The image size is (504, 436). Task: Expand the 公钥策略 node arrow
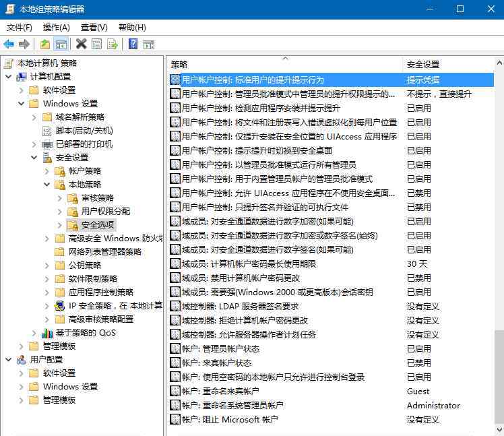[x=47, y=266]
